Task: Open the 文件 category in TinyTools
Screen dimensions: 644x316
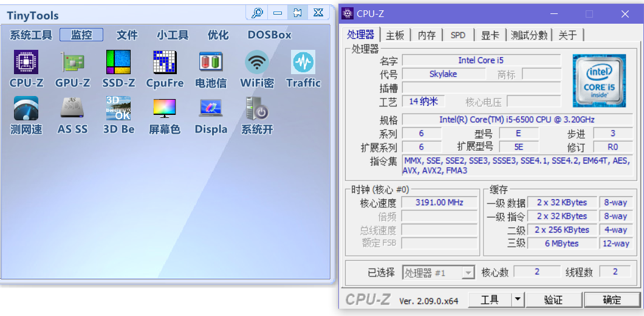Action: (128, 35)
